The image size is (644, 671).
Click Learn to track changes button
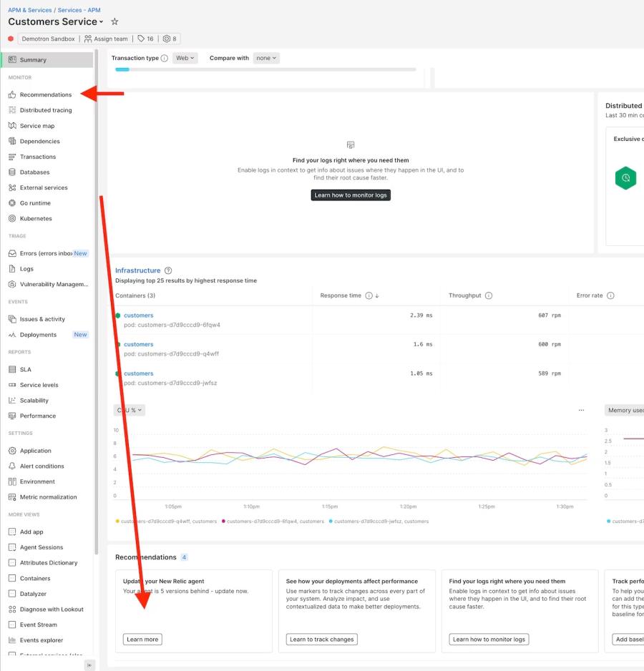point(321,640)
